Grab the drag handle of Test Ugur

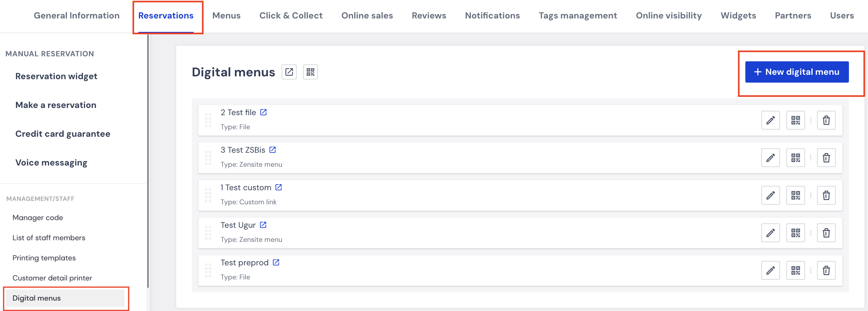click(208, 233)
